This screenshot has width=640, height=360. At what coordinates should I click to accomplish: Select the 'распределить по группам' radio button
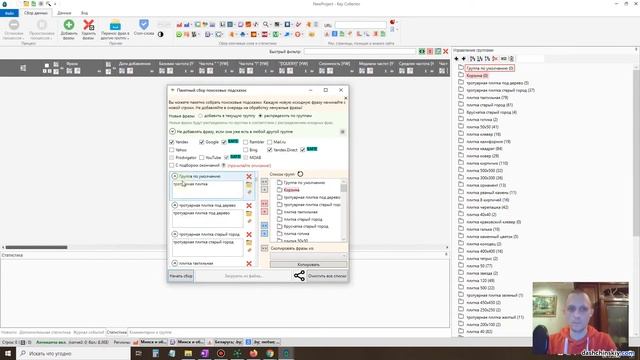[x=260, y=116]
